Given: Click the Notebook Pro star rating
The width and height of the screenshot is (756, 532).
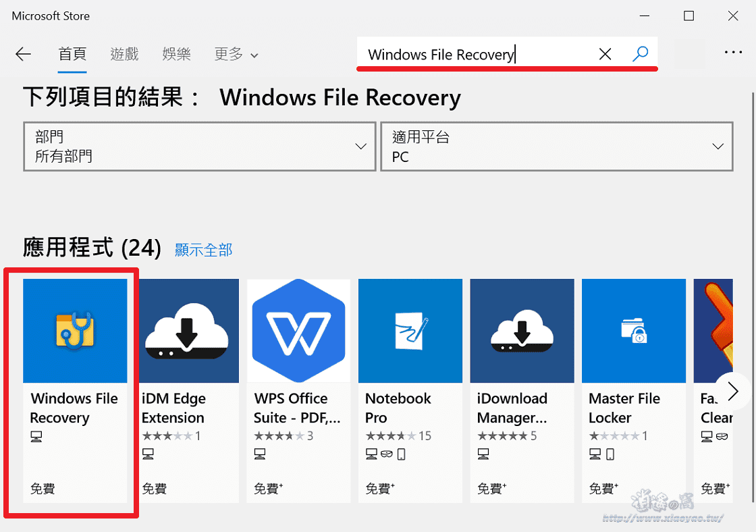Looking at the screenshot, I should coord(398,436).
